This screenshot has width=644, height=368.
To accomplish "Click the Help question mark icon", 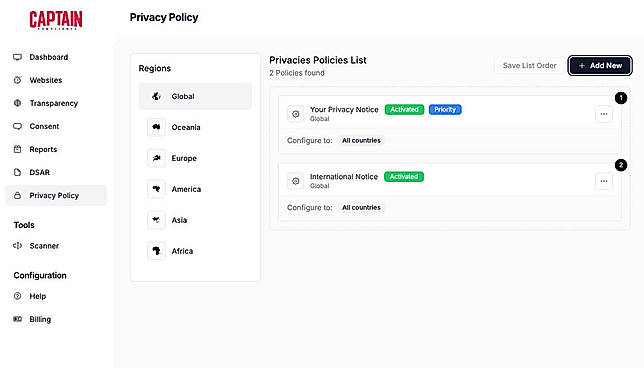I will coord(17,296).
